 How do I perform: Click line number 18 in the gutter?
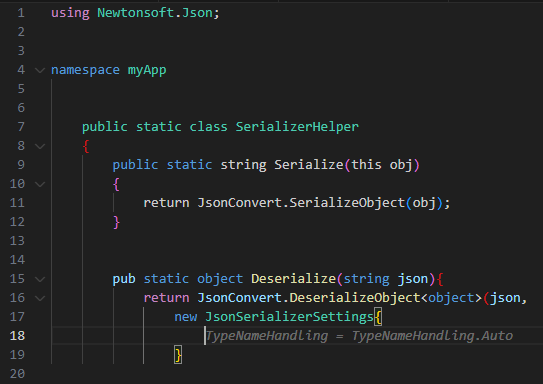click(17, 336)
